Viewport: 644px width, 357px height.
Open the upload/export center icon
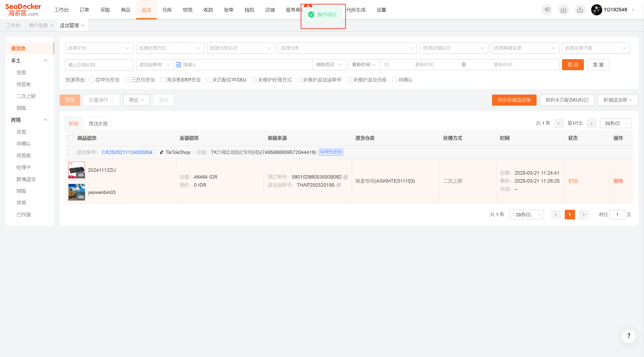[580, 10]
